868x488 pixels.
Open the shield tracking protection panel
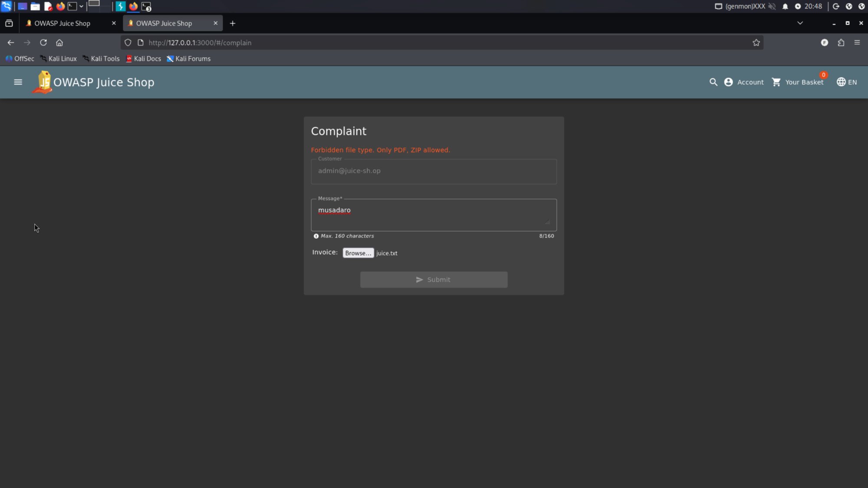(128, 43)
